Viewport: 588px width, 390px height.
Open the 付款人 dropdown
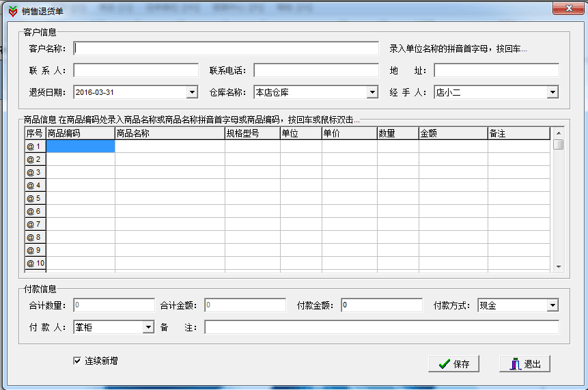click(148, 328)
